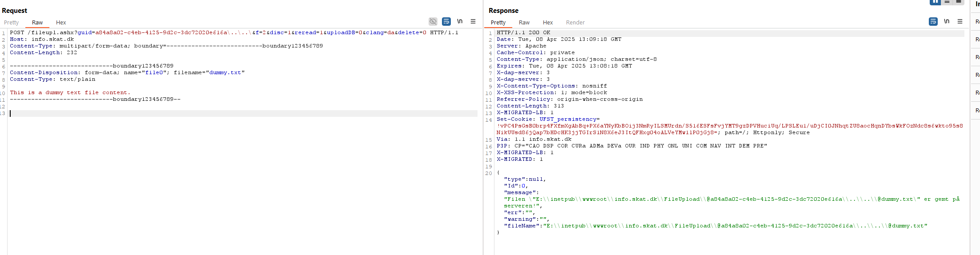
Task: Click the "X-XSS-Protection: 1; mode=block" header
Action: pyautogui.click(x=552, y=92)
